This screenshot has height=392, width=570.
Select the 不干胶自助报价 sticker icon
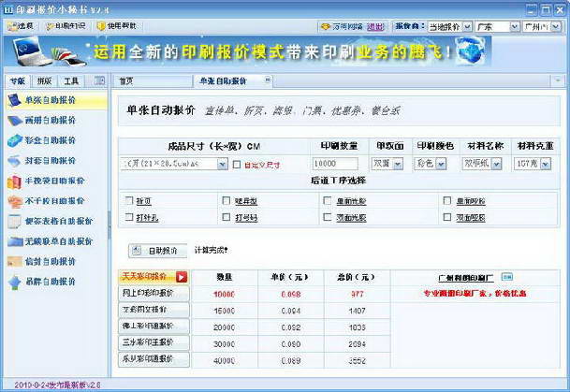click(x=15, y=202)
